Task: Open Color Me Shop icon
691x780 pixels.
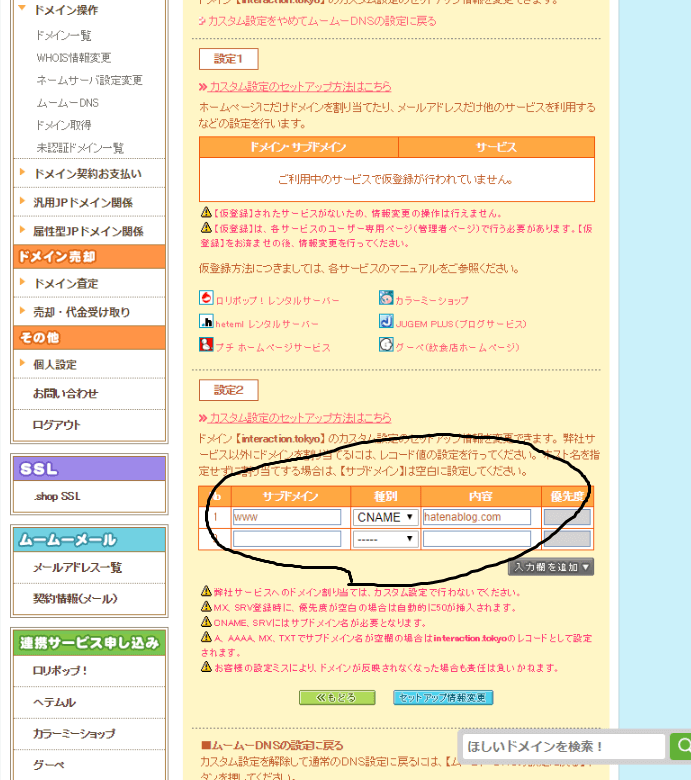Action: pyautogui.click(x=386, y=298)
